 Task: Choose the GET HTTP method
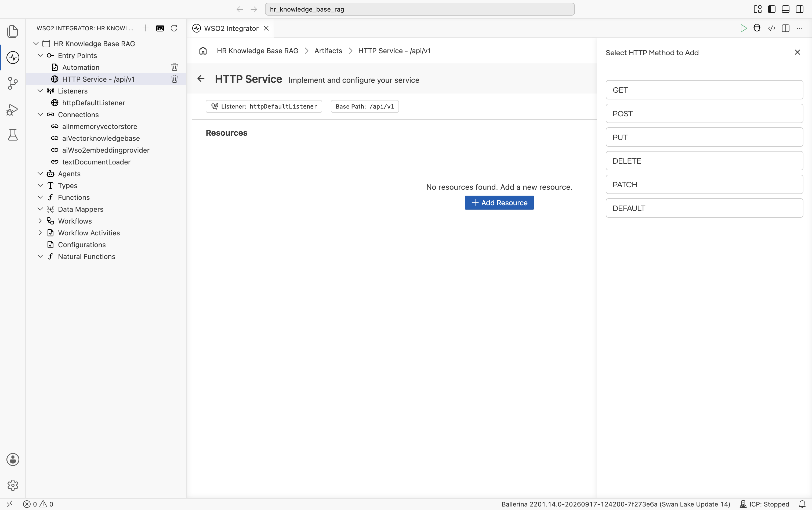pyautogui.click(x=704, y=90)
